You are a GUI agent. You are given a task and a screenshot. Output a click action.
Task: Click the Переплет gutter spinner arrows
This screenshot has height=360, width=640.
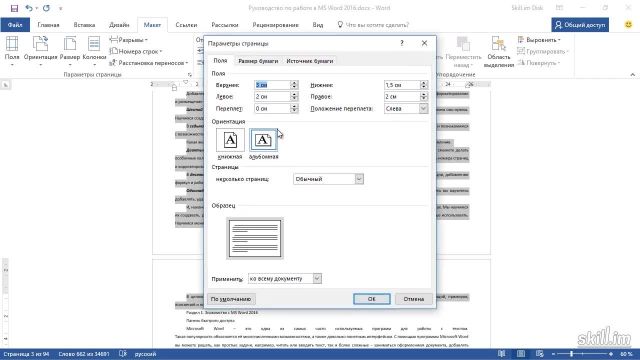(x=294, y=109)
